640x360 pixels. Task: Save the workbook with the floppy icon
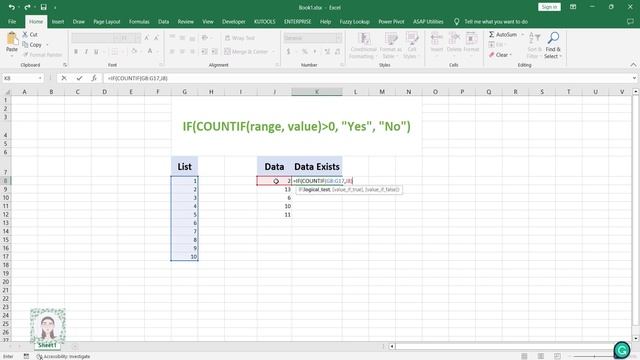click(43, 7)
